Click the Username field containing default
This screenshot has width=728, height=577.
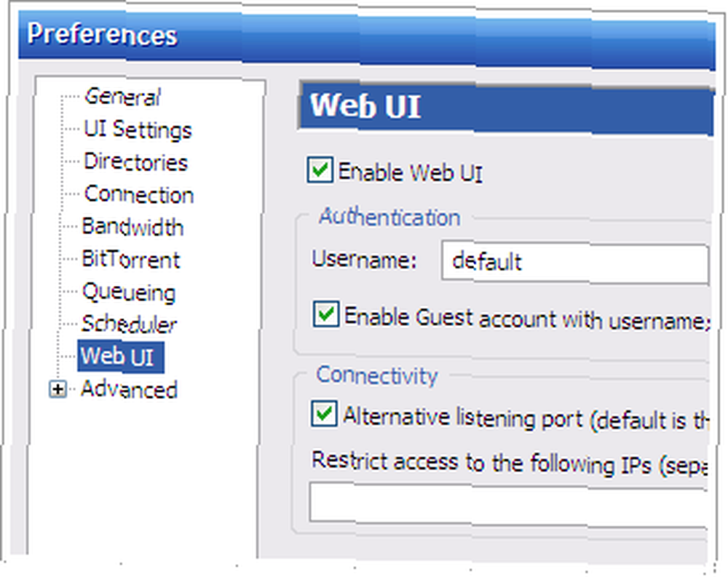click(575, 262)
